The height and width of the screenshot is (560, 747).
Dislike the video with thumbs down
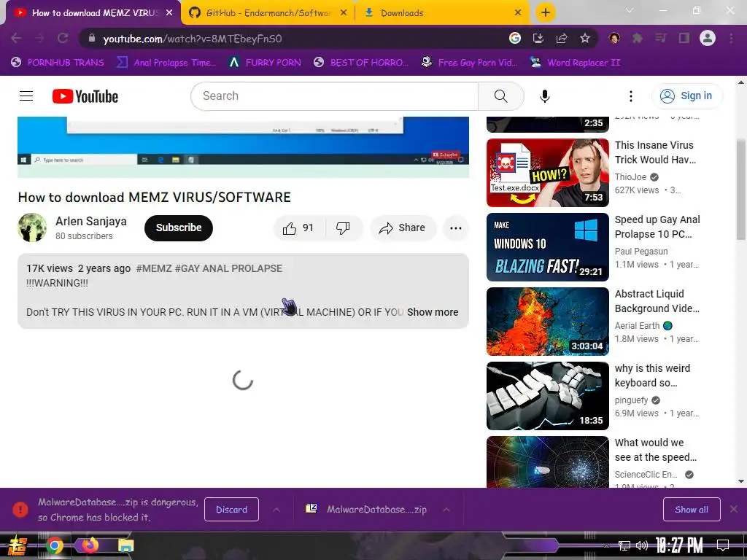coord(344,228)
